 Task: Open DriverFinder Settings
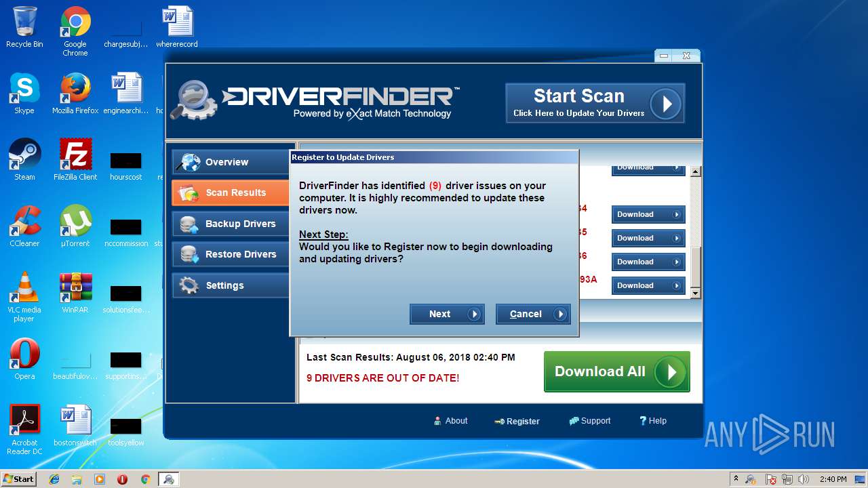click(x=231, y=285)
